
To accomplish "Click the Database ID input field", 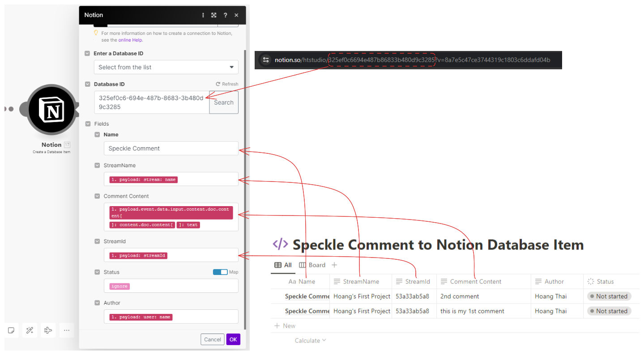I will click(152, 102).
